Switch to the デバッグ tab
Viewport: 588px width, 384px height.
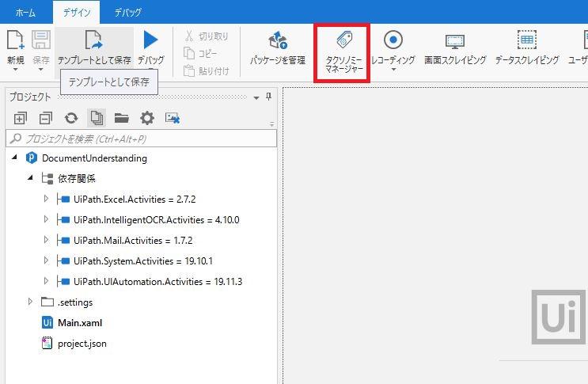pos(128,13)
